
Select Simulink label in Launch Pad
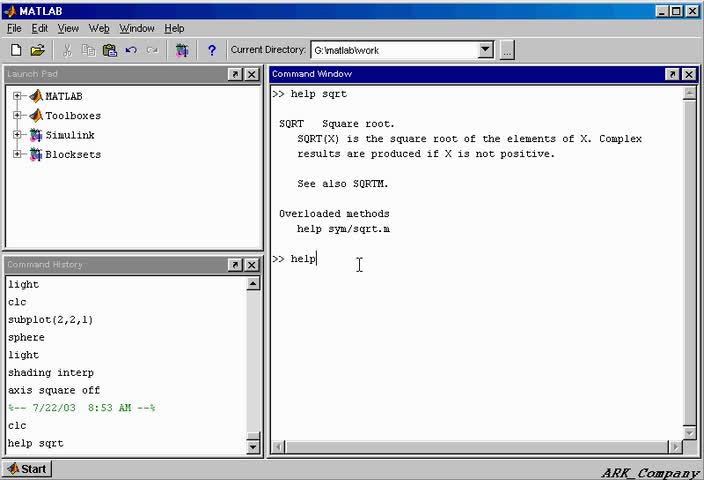click(x=70, y=135)
